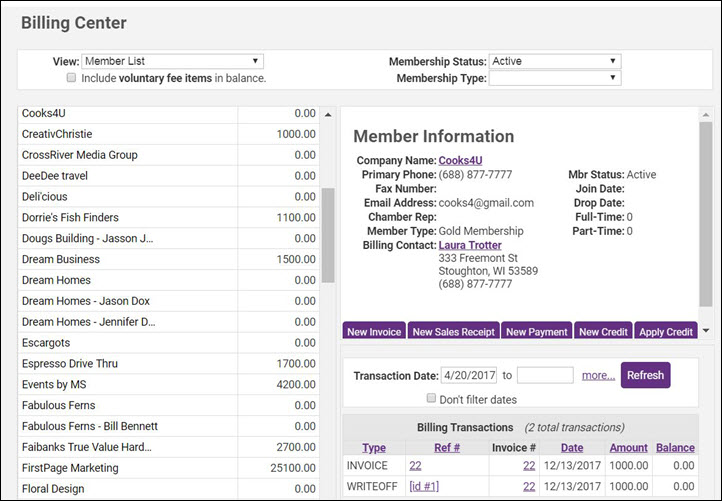
Task: Open Membership Status dropdown
Action: (554, 61)
